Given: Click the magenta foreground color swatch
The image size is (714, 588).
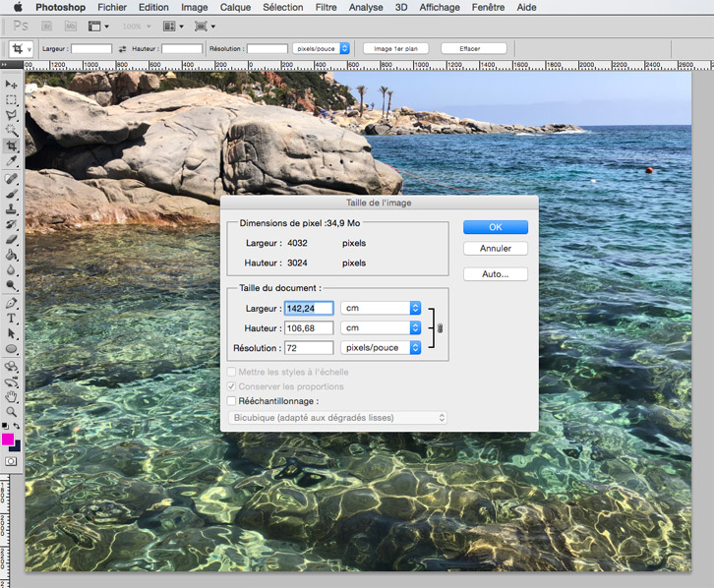Looking at the screenshot, I should [9, 439].
